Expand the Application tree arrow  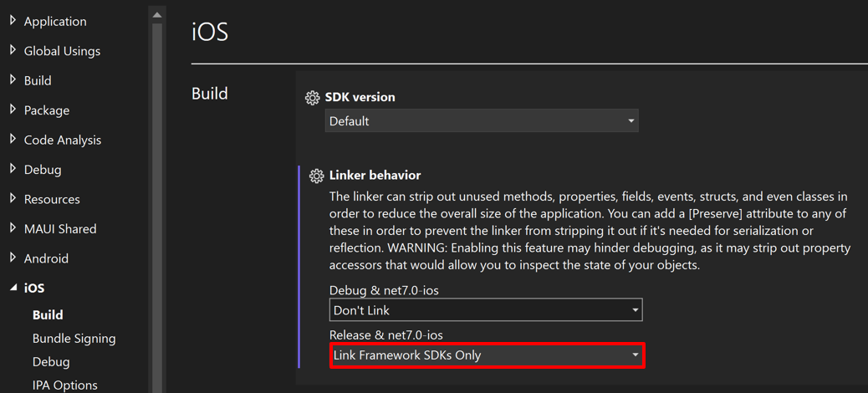pyautogui.click(x=13, y=21)
